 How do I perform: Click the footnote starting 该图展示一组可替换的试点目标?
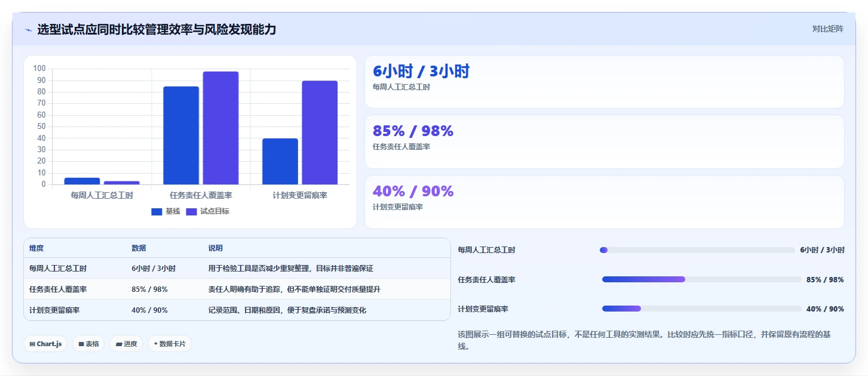[644, 340]
